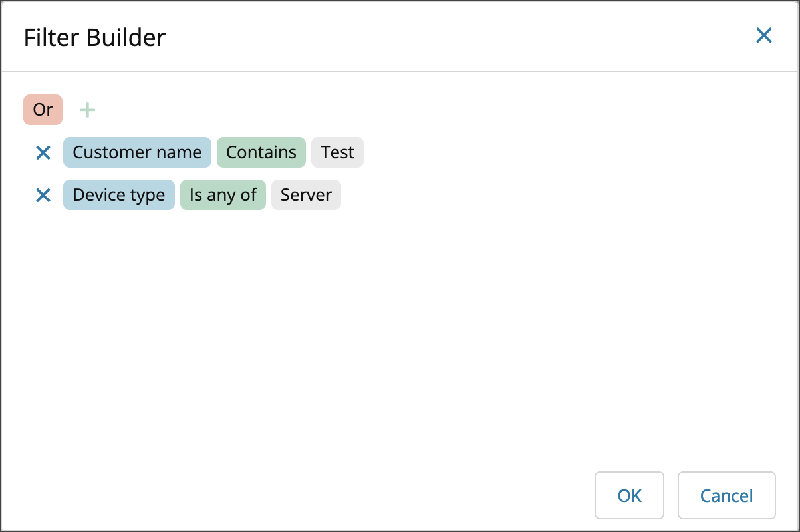Remove the Device type filter condition
This screenshot has width=800, height=532.
[43, 195]
